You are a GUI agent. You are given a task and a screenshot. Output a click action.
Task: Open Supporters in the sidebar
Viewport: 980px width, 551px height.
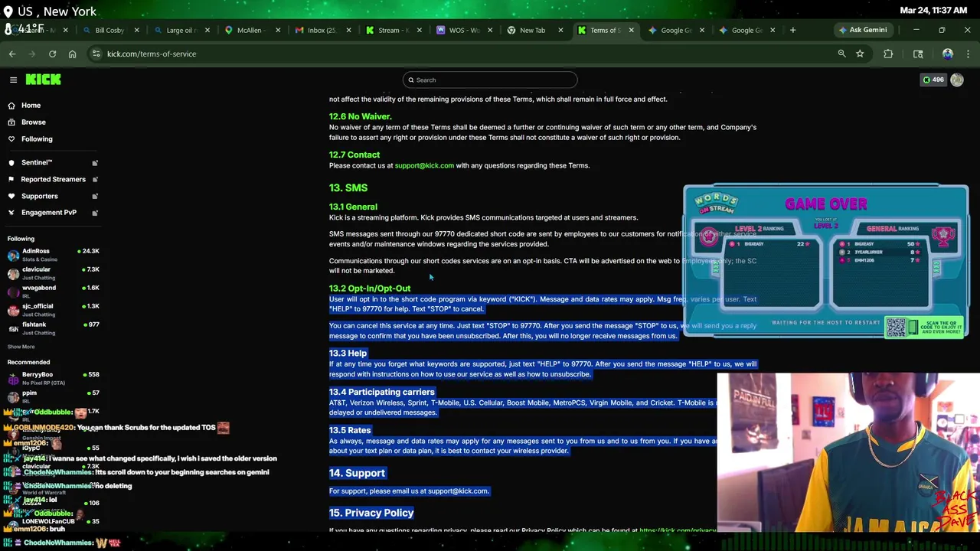pyautogui.click(x=39, y=197)
